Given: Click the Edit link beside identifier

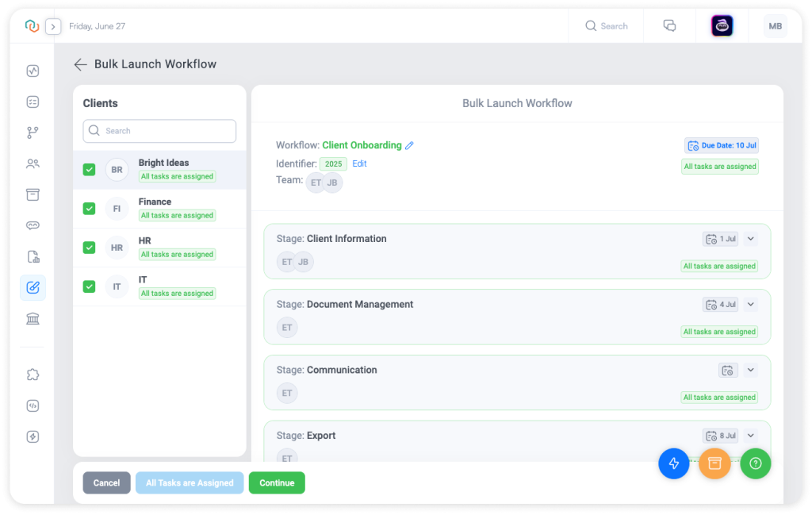Looking at the screenshot, I should (359, 163).
